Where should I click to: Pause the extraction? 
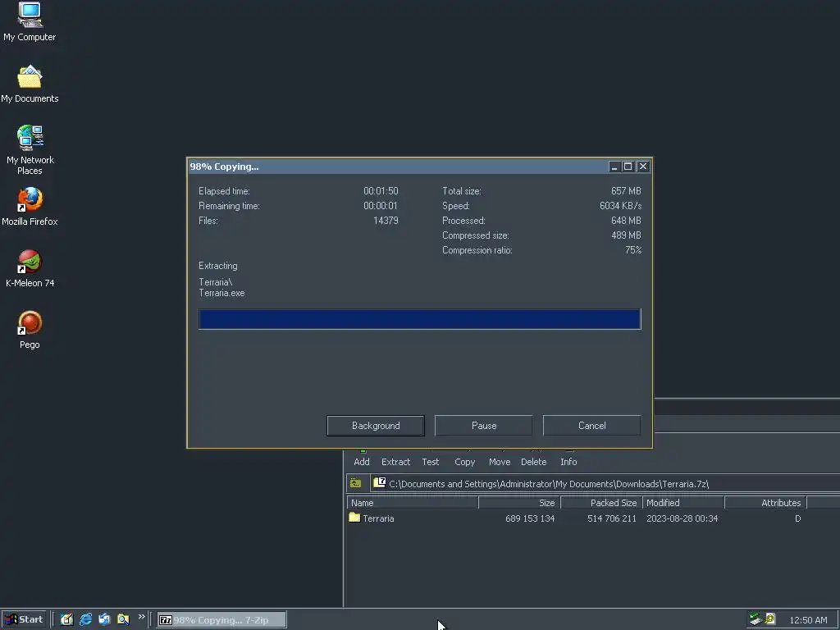pyautogui.click(x=484, y=426)
